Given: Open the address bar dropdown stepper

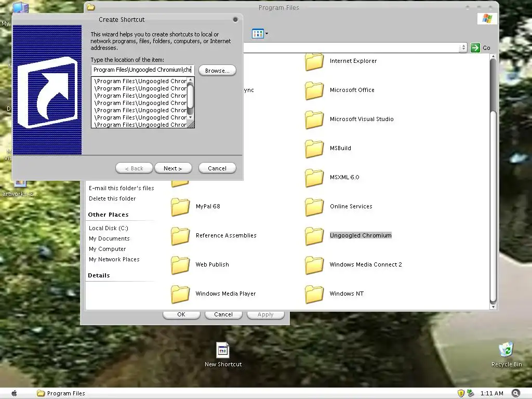Looking at the screenshot, I should [463, 48].
